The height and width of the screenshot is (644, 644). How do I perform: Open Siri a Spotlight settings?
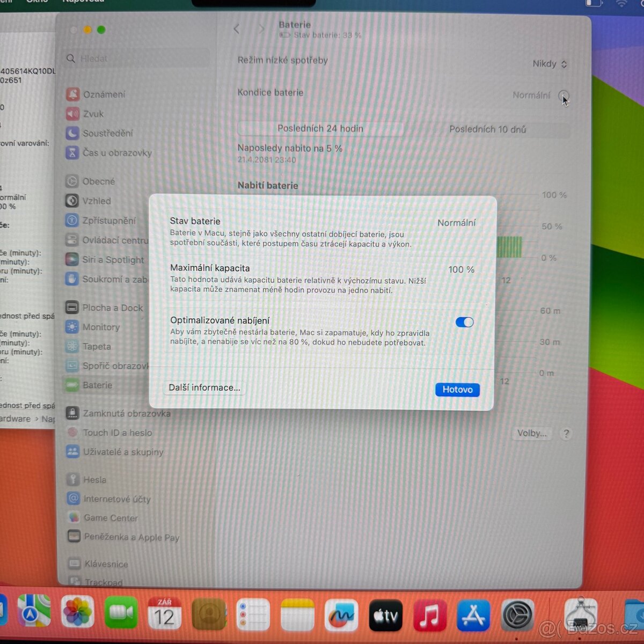tap(113, 260)
